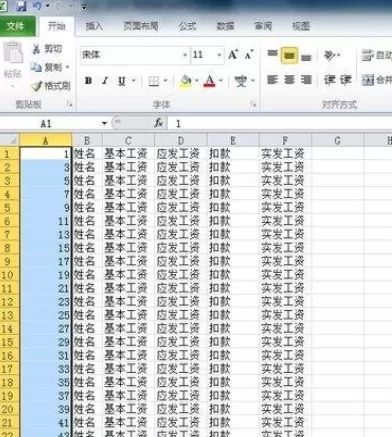392x437 pixels.
Task: Toggle center text horizontally
Action: [x=289, y=80]
